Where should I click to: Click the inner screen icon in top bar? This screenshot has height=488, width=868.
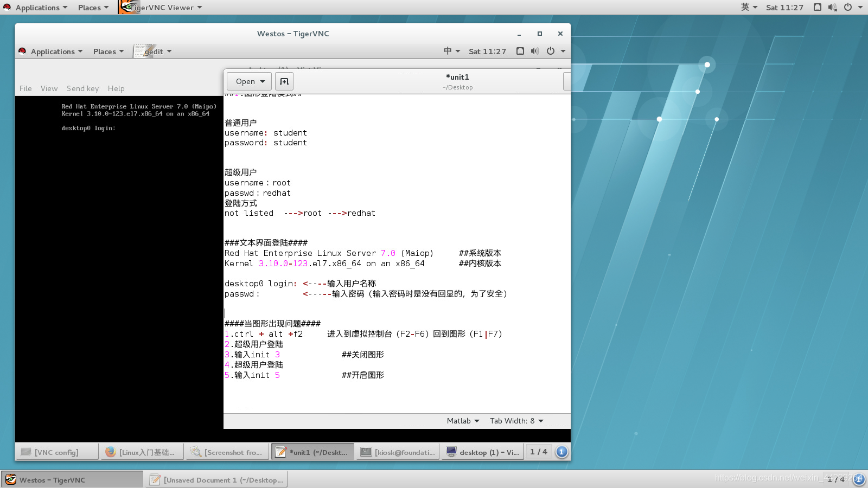click(x=520, y=51)
